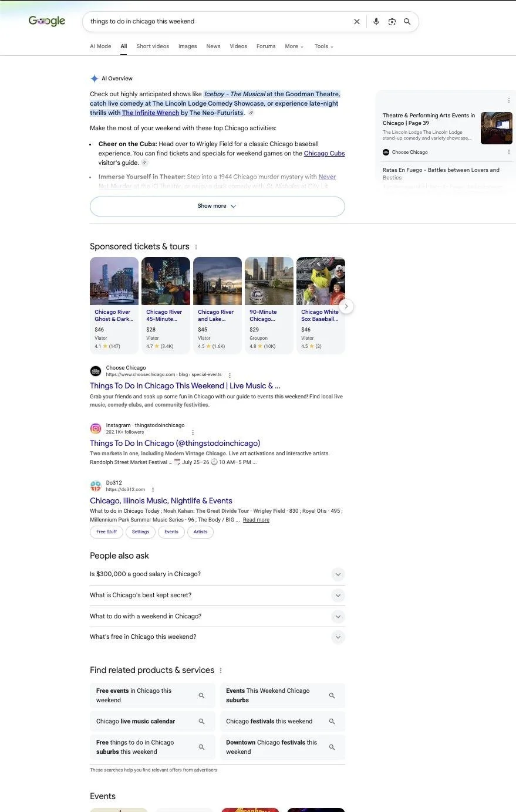Open 'Things To Do In Chicago This Weekend' result
516x812 pixels.
(185, 386)
